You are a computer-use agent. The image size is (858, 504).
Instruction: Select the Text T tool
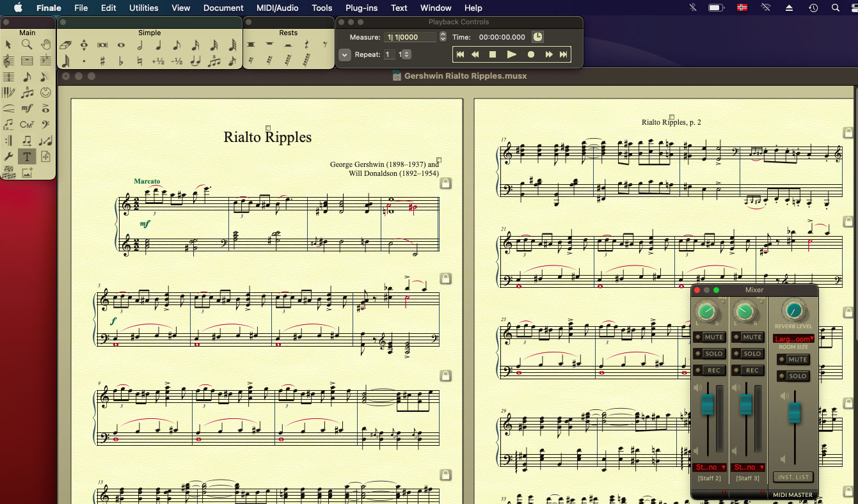point(27,157)
